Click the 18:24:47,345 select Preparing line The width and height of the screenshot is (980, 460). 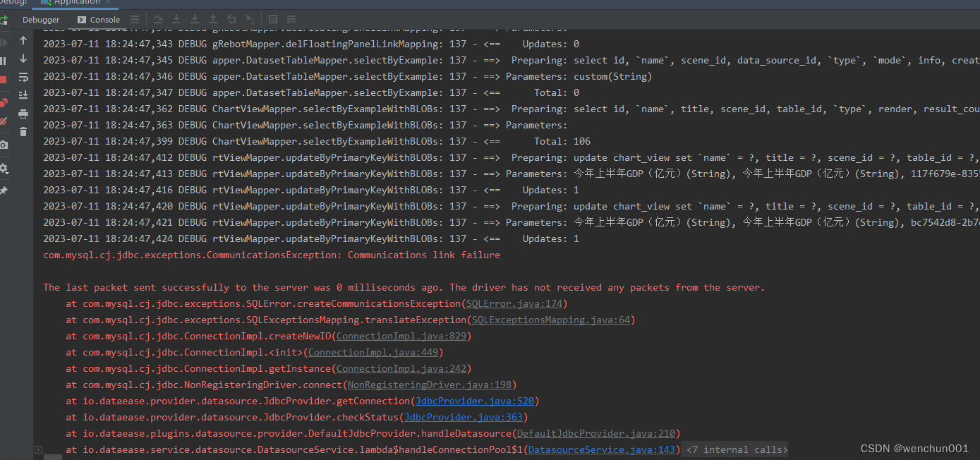click(512, 61)
